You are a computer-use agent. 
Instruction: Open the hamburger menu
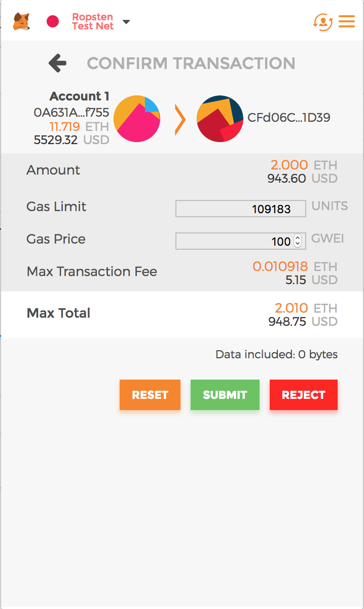[347, 21]
